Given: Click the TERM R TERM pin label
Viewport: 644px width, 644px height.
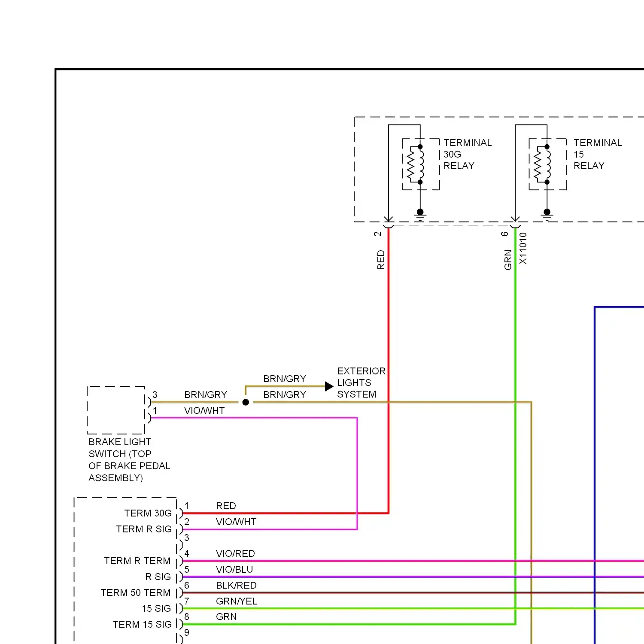Looking at the screenshot, I should pyautogui.click(x=137, y=561).
